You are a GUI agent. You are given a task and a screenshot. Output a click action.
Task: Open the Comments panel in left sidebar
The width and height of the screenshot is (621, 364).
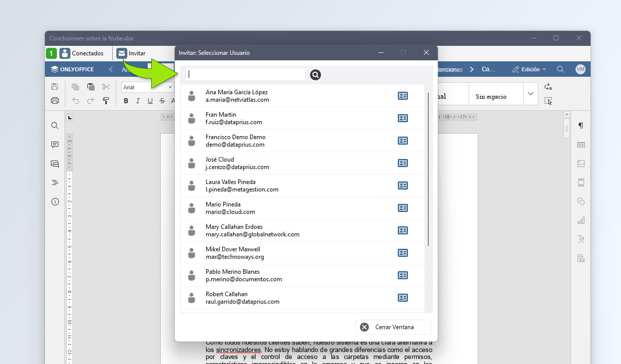(x=55, y=145)
